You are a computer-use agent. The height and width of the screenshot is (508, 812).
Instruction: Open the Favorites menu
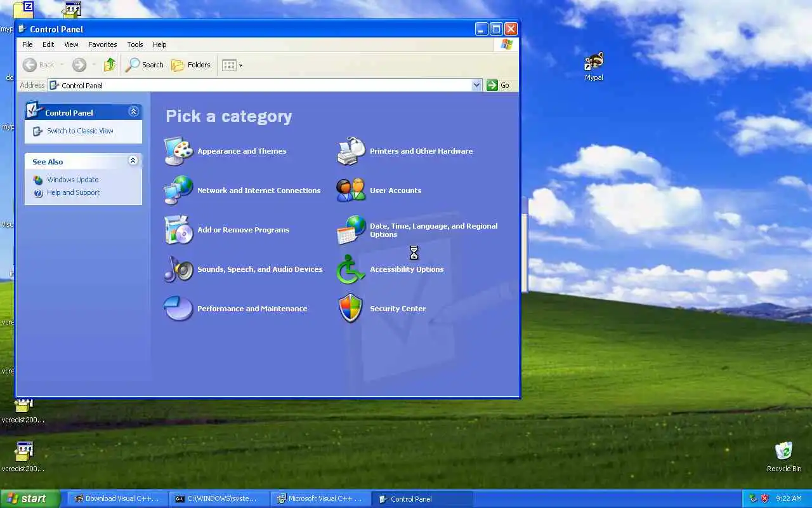point(102,44)
